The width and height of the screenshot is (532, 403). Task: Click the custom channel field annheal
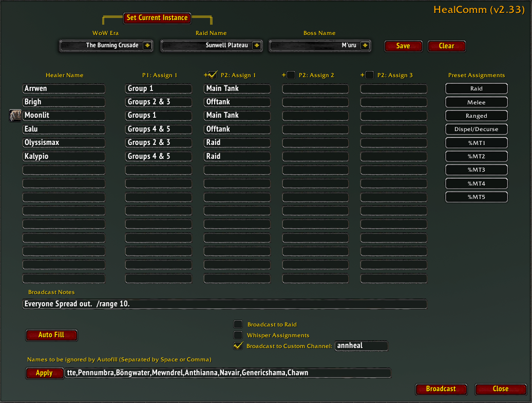point(362,345)
